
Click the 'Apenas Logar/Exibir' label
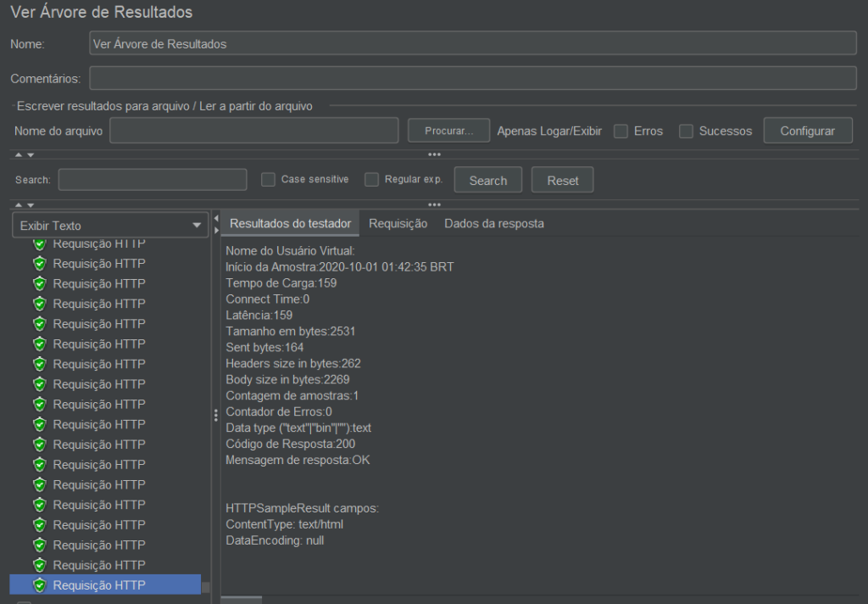pos(549,131)
